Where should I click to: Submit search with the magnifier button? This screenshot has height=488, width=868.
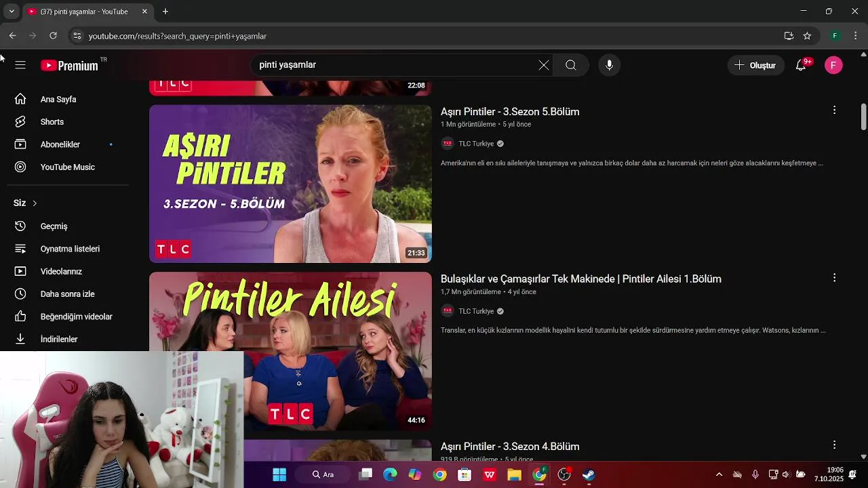(571, 65)
